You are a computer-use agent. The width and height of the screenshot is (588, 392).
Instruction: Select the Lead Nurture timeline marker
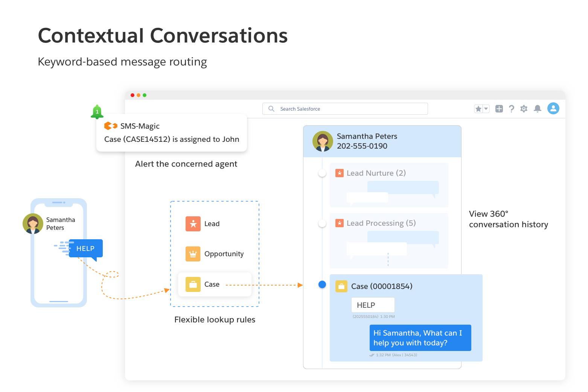coord(322,173)
